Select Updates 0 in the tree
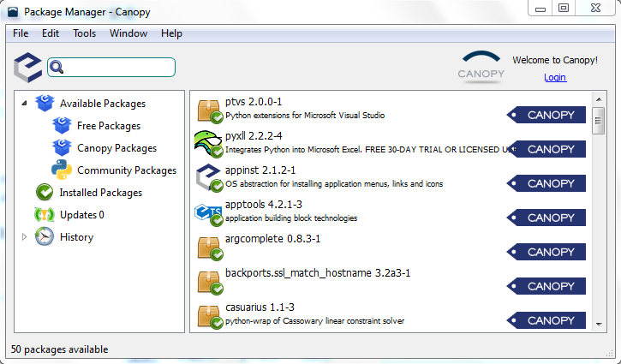The width and height of the screenshot is (621, 364). (x=82, y=215)
